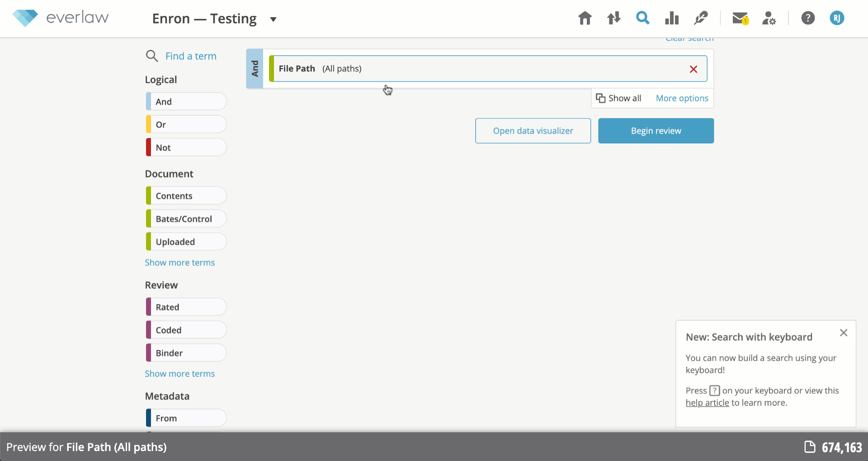Image resolution: width=868 pixels, height=461 pixels.
Task: Click the 674,163 document count
Action: click(x=842, y=447)
